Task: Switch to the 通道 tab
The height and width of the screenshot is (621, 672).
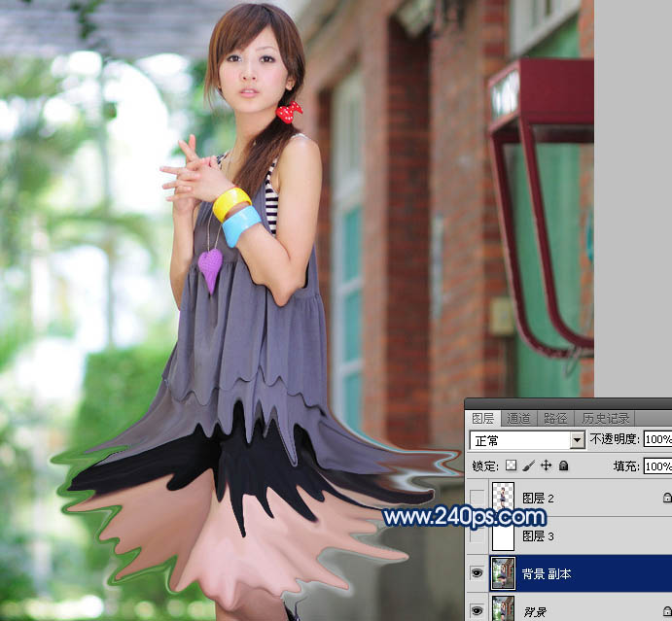Action: [518, 419]
